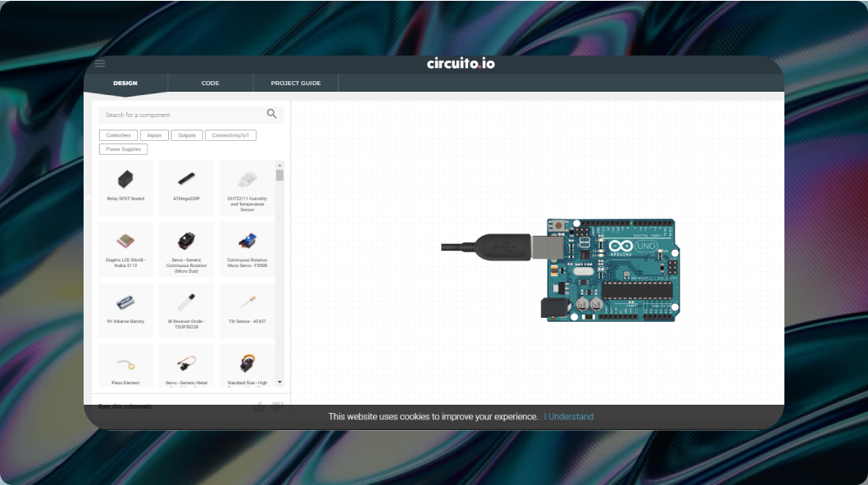Screen dimensions: 868x485
Task: Click I Understand cookie link
Action: point(569,416)
